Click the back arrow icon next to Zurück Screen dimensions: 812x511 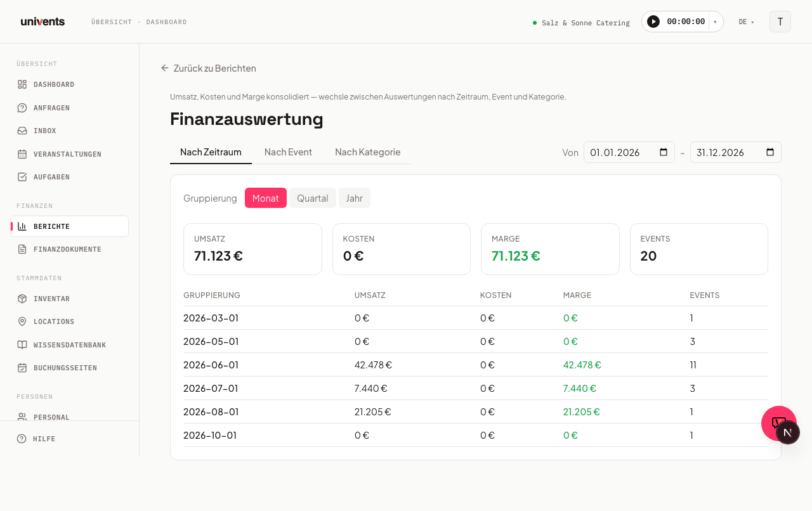(165, 68)
